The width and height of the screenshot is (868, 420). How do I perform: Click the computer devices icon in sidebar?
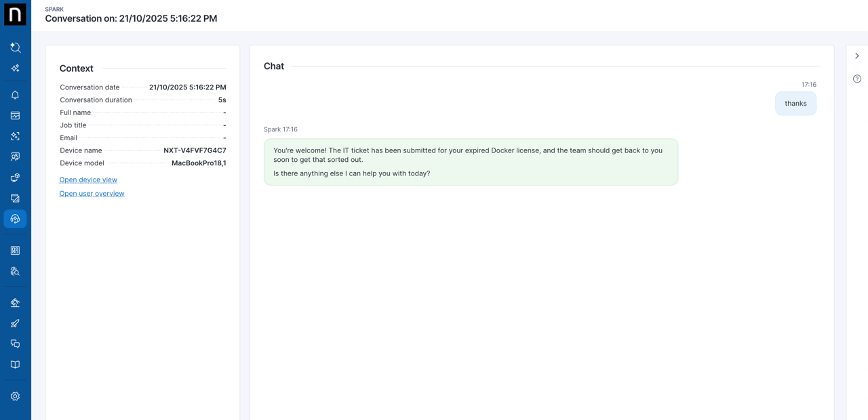[15, 177]
